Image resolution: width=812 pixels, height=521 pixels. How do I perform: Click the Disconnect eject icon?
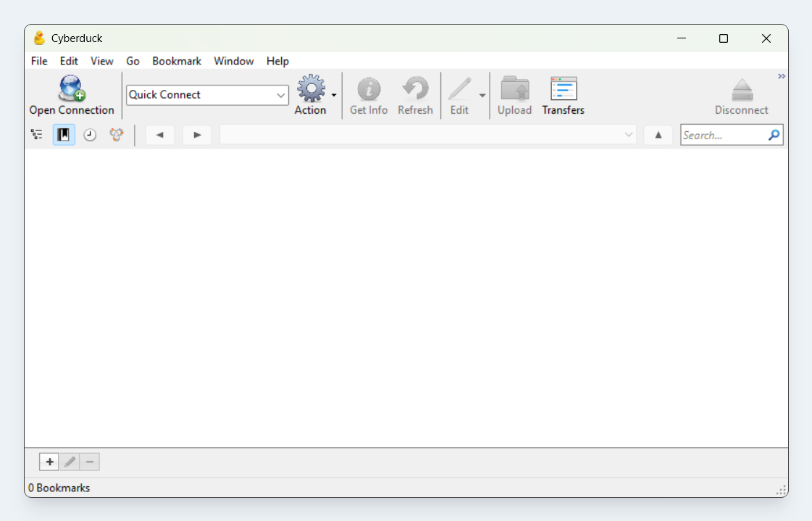click(x=742, y=90)
